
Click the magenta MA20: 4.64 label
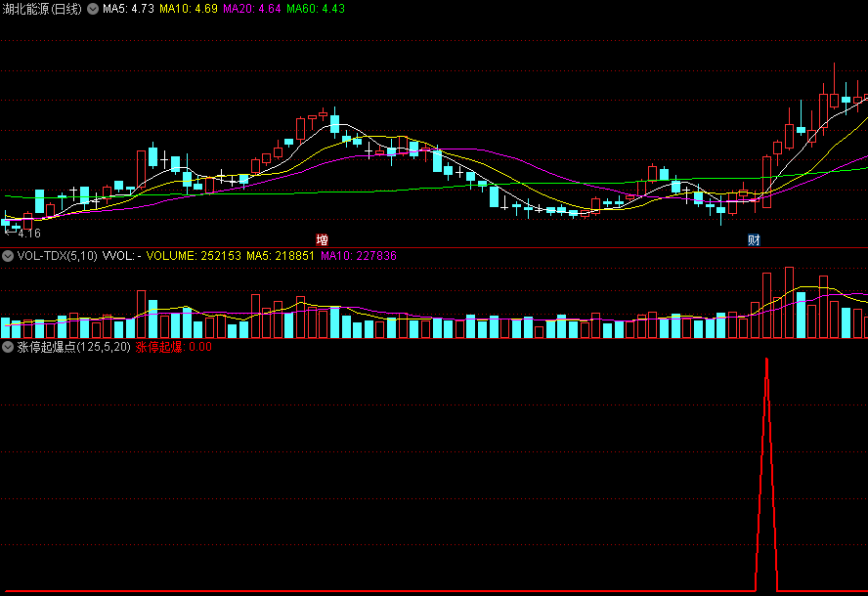point(252,9)
